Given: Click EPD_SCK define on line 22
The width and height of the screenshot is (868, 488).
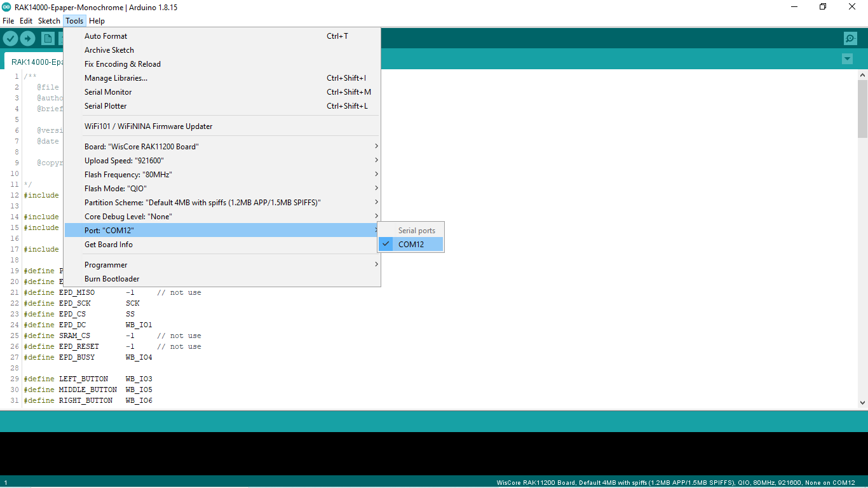Looking at the screenshot, I should [75, 303].
